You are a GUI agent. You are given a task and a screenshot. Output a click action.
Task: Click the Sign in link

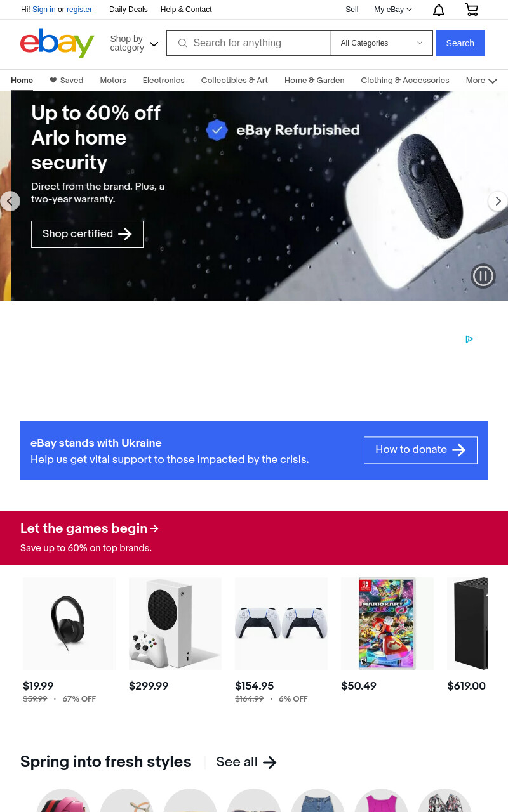pyautogui.click(x=44, y=10)
